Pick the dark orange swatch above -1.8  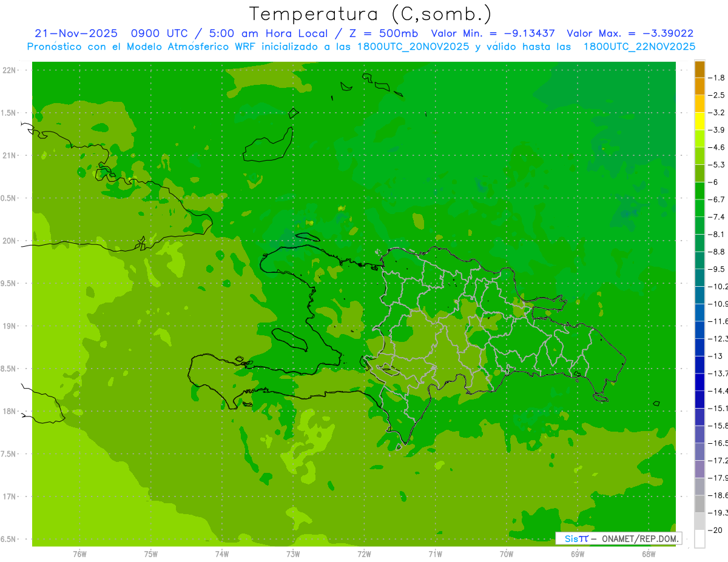coord(699,69)
